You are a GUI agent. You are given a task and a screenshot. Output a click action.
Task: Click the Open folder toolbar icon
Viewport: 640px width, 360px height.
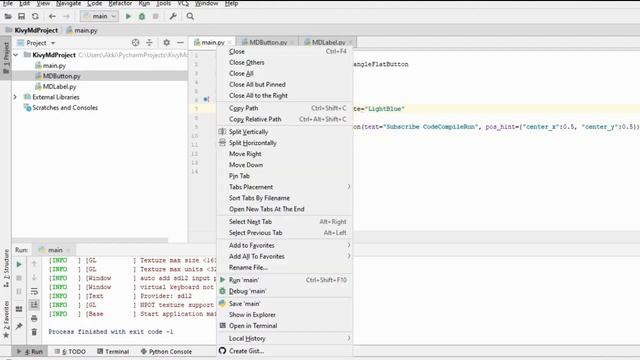coord(8,16)
